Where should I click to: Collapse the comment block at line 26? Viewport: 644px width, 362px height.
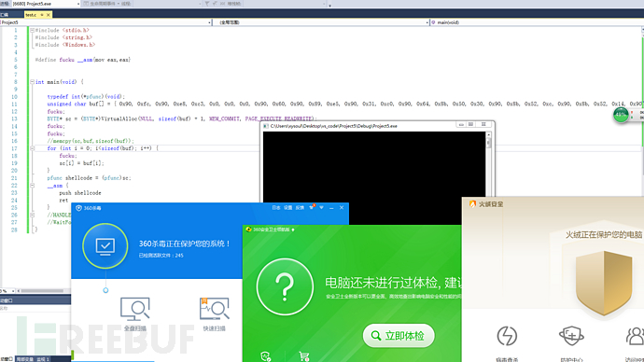pyautogui.click(x=32, y=215)
